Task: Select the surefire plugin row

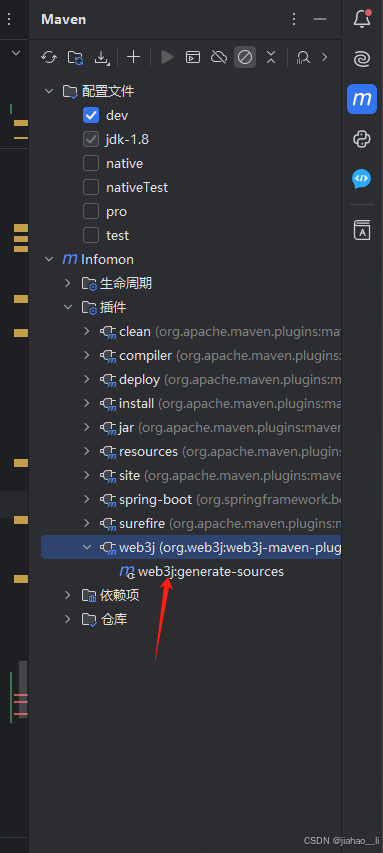Action: [x=190, y=523]
